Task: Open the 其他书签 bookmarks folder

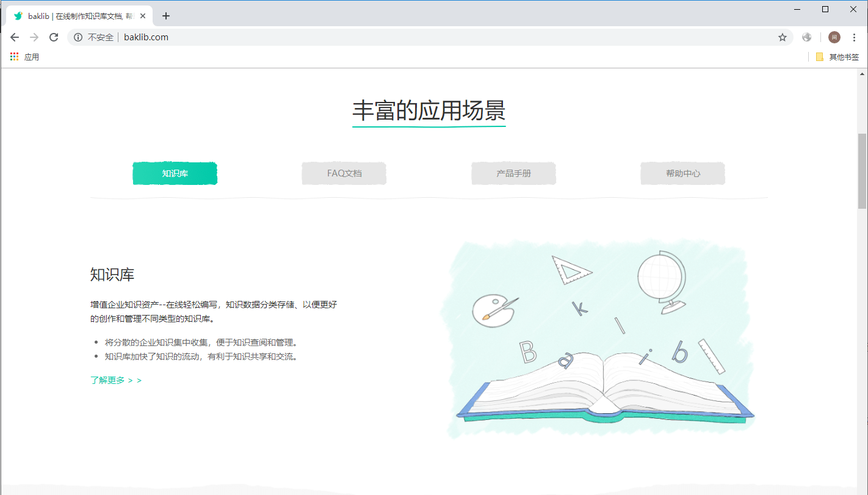Action: point(837,57)
